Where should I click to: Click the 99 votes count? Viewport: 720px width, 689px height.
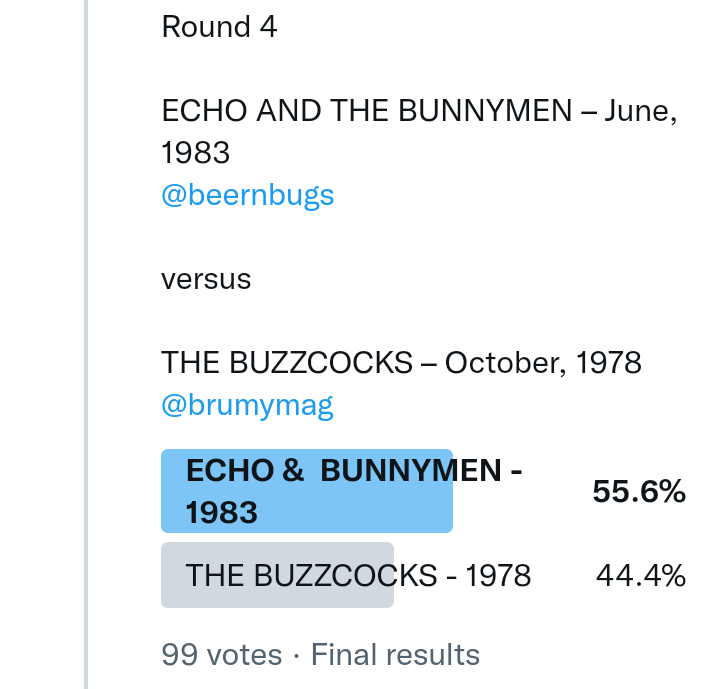tap(221, 655)
